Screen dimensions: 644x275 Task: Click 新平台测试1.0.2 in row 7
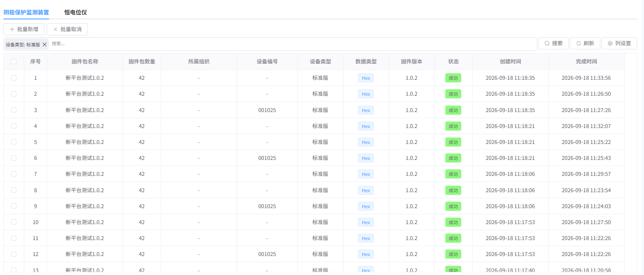tap(85, 174)
